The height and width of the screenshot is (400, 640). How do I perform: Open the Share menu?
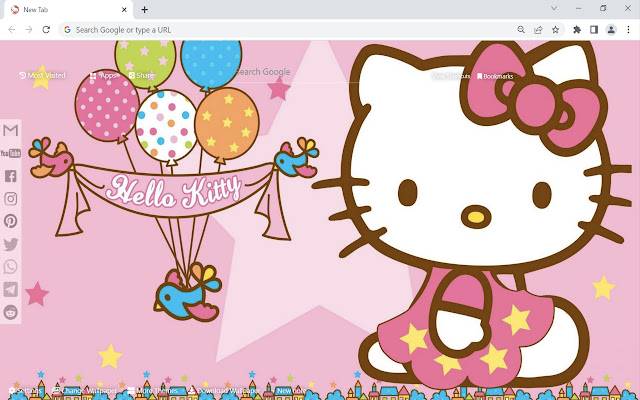142,76
